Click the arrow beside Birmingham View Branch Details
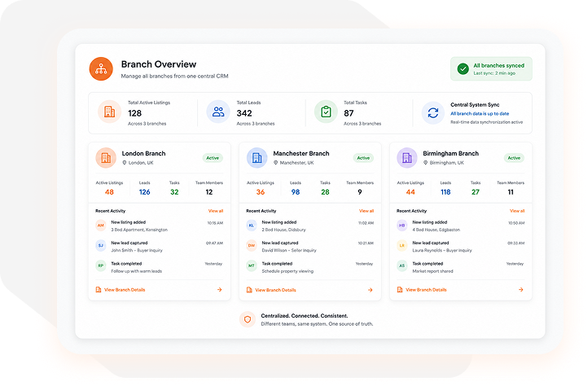 521,290
